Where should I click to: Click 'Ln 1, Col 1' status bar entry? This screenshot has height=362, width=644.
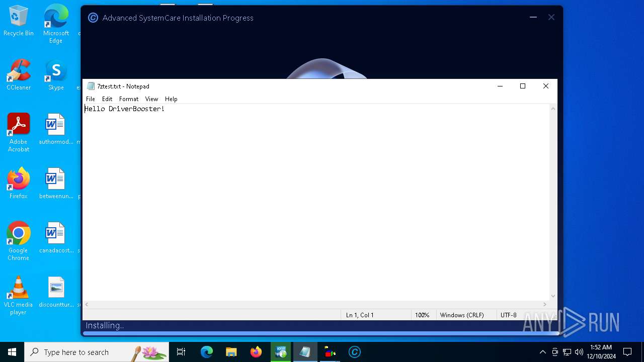[360, 315]
